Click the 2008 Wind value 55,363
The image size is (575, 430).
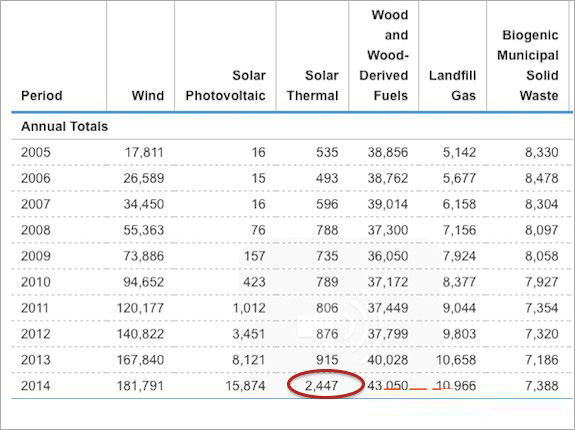point(144,230)
